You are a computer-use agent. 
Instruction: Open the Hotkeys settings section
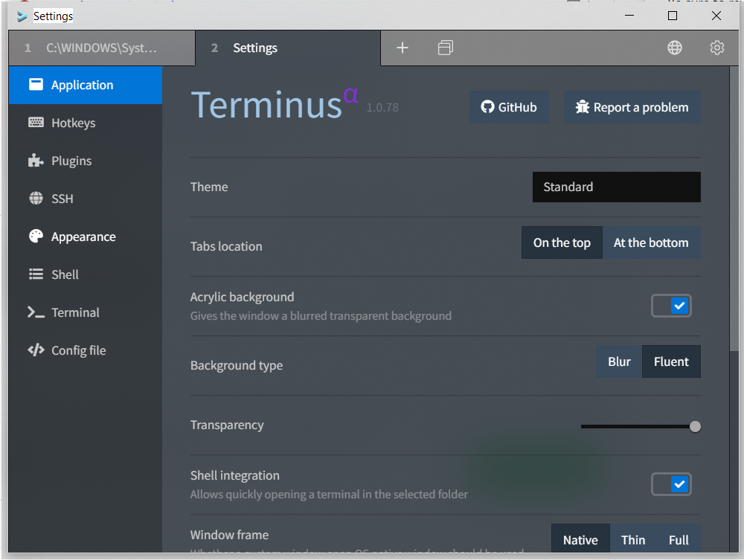(86, 123)
